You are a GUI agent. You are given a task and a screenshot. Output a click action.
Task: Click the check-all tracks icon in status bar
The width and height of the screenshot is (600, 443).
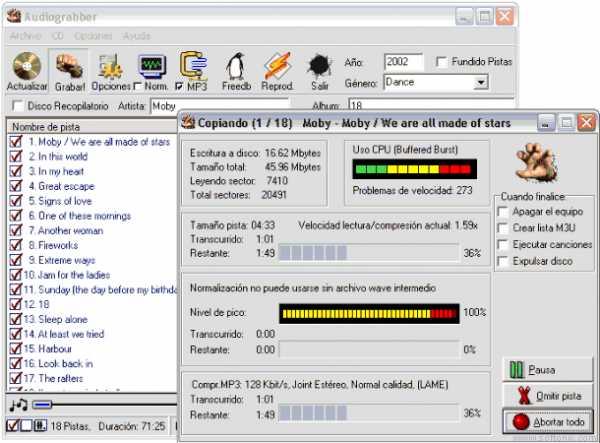[x=12, y=425]
